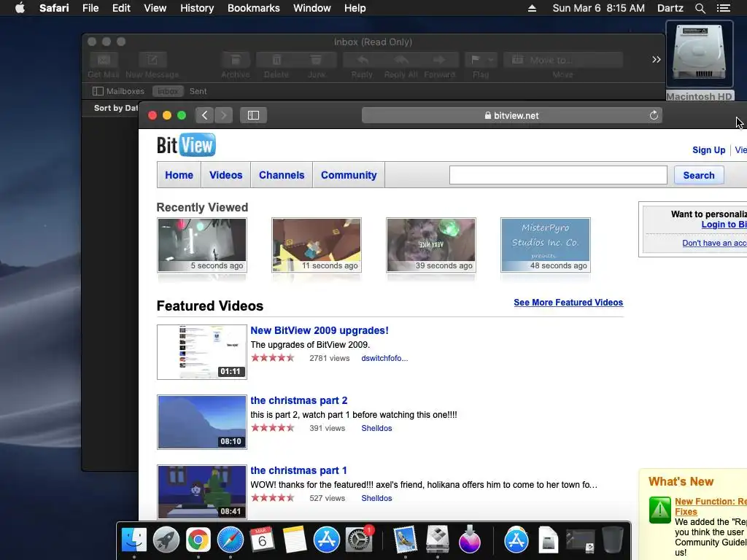
Task: Open Finder from the Dock
Action: click(x=134, y=540)
